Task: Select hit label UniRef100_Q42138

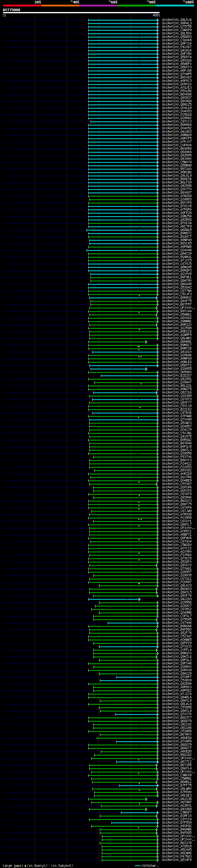Action: tap(176, 799)
